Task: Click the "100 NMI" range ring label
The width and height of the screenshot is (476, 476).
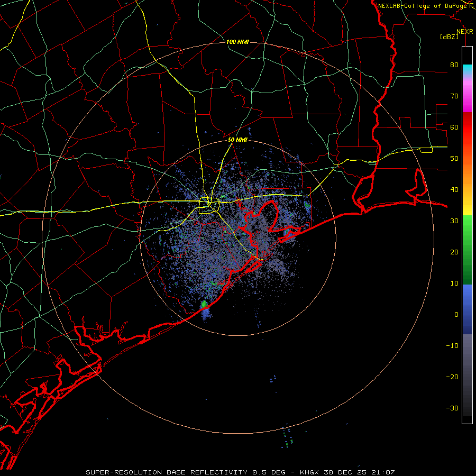Action: (237, 42)
